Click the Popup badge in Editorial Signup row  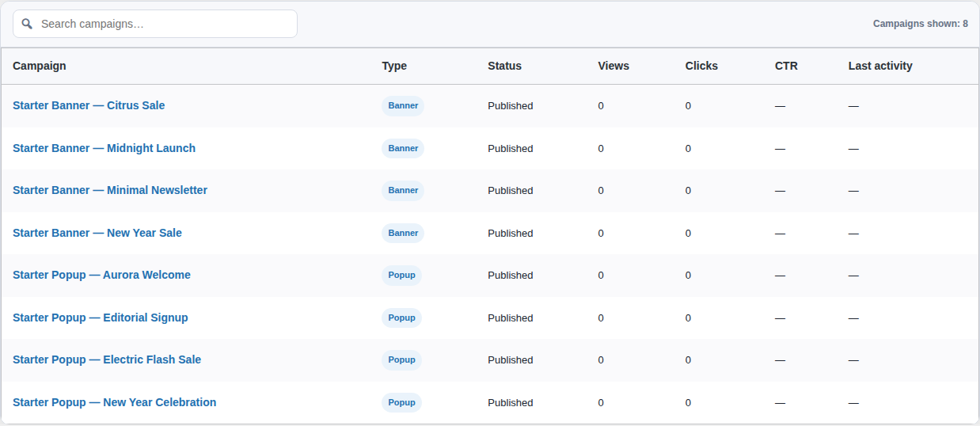(402, 318)
